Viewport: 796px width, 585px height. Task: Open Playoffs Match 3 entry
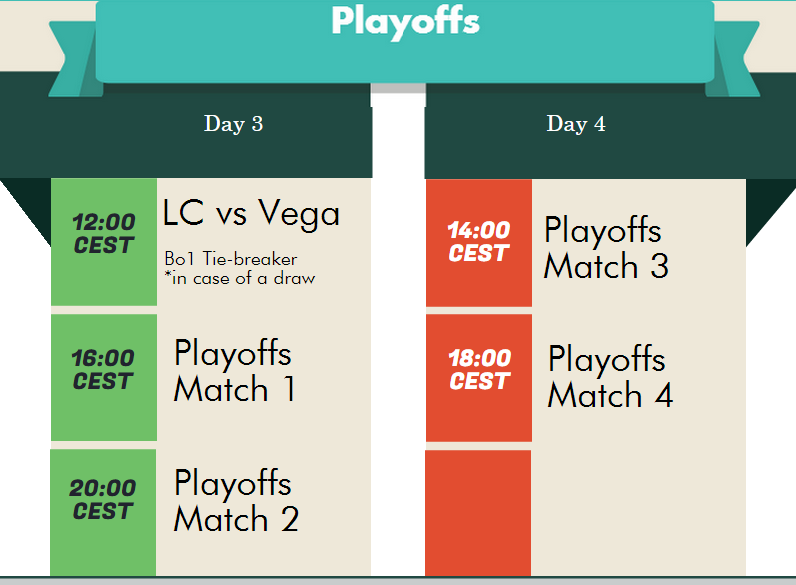click(607, 247)
